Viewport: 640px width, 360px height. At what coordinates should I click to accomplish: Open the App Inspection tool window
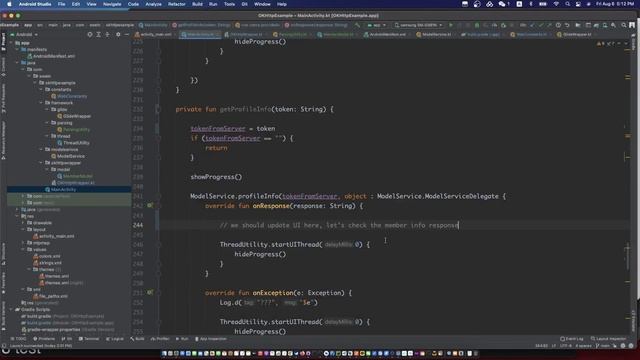(x=211, y=339)
